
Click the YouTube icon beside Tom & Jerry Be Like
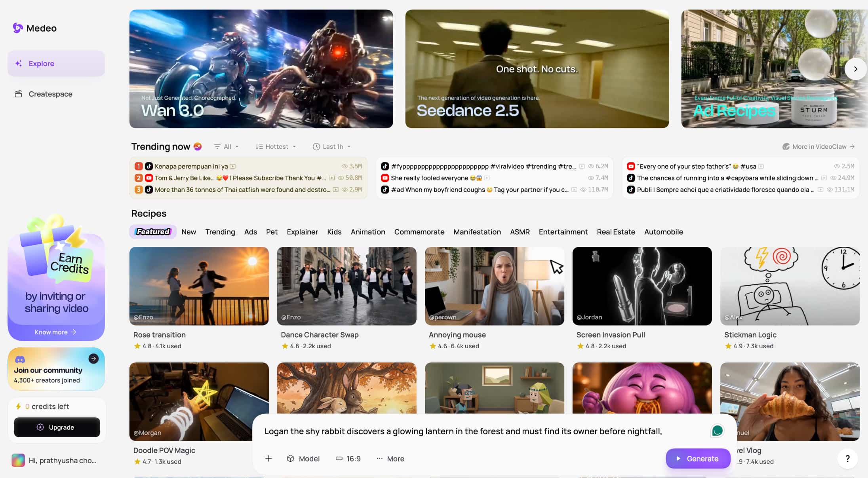[149, 178]
